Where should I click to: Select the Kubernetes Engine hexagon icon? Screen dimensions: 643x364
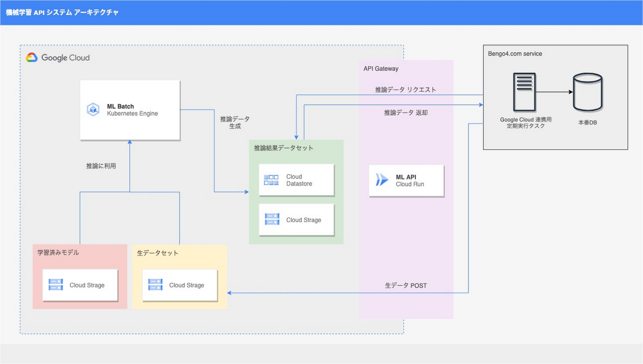93,110
